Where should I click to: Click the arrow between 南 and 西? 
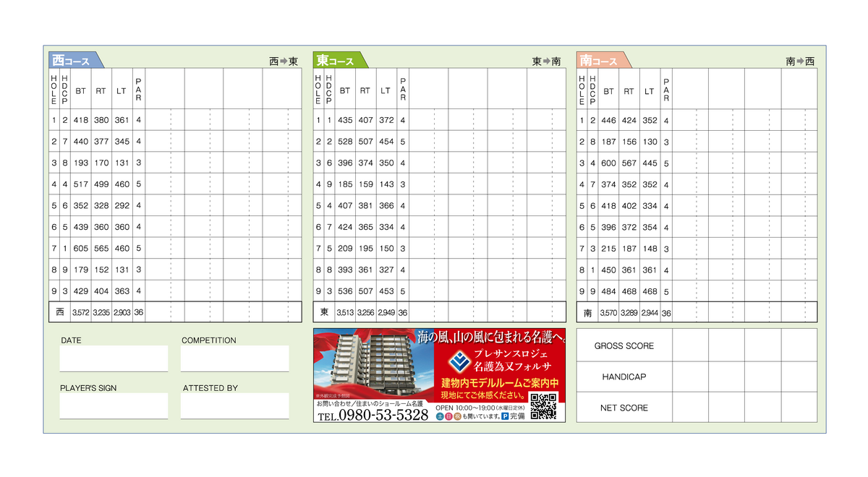coord(800,61)
